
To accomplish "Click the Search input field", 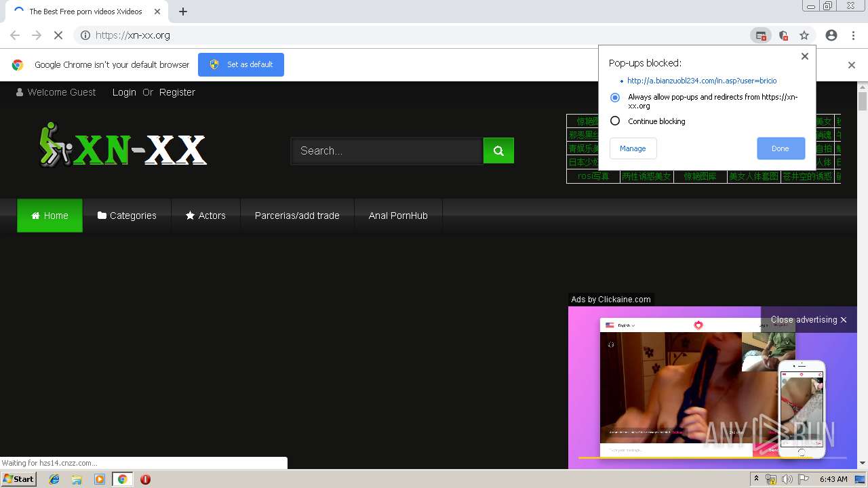I will 387,150.
